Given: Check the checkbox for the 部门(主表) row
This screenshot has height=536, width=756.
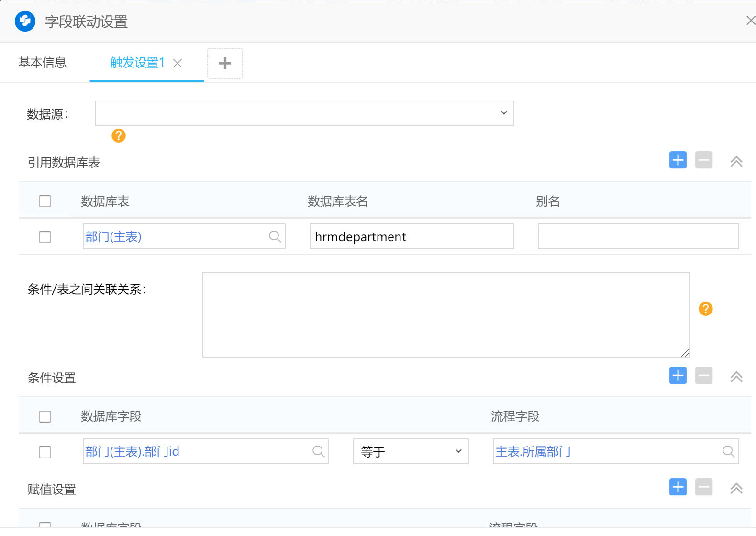Looking at the screenshot, I should [x=45, y=237].
